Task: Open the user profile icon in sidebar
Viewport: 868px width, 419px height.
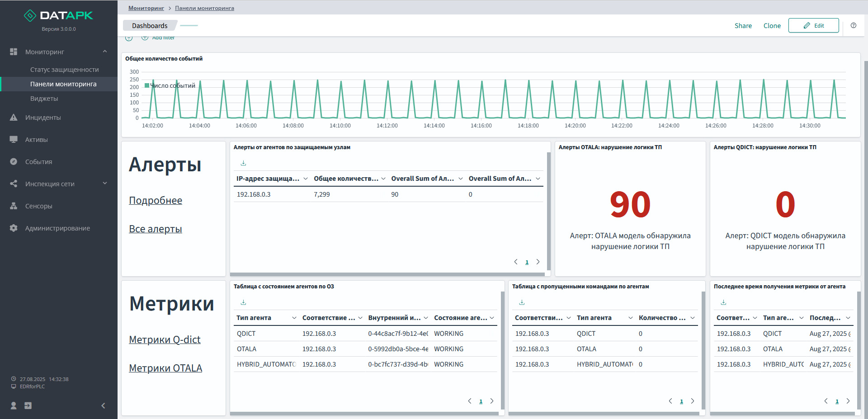Action: coord(14,405)
